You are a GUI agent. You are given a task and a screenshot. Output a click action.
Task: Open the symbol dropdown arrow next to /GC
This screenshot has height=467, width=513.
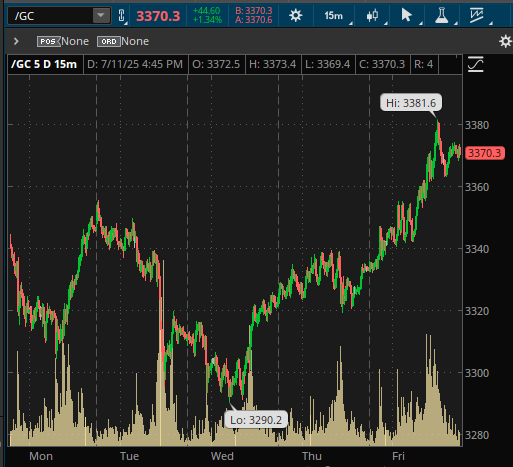[x=101, y=16]
